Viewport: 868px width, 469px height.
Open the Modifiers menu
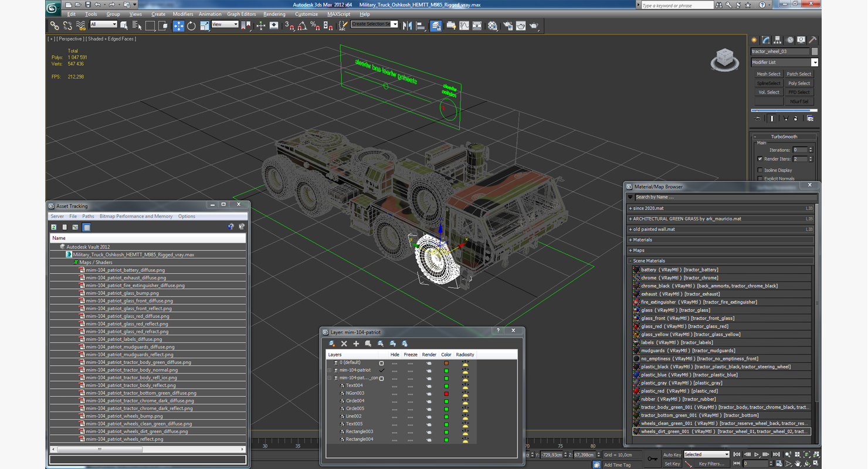coord(183,14)
